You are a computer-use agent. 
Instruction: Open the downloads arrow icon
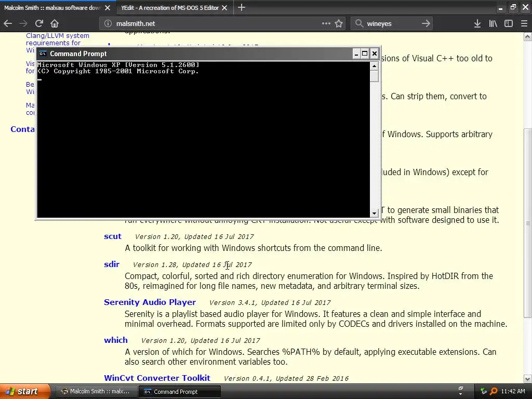point(477,23)
